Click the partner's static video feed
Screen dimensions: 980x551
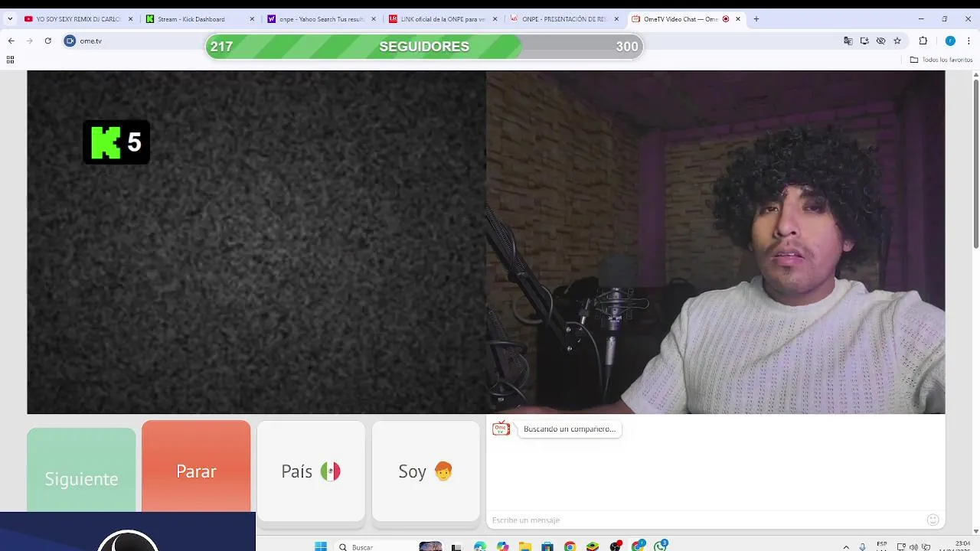(256, 242)
